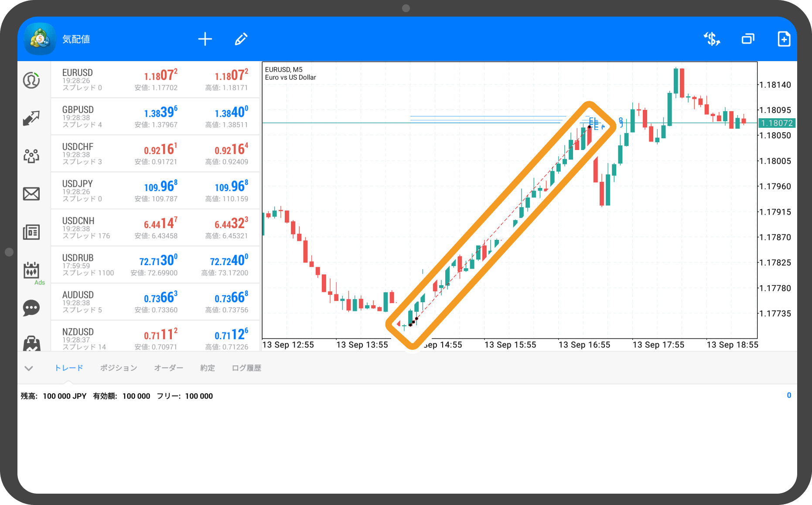This screenshot has width=812, height=505.
Task: Switch to the オーダー tab
Action: [x=168, y=368]
